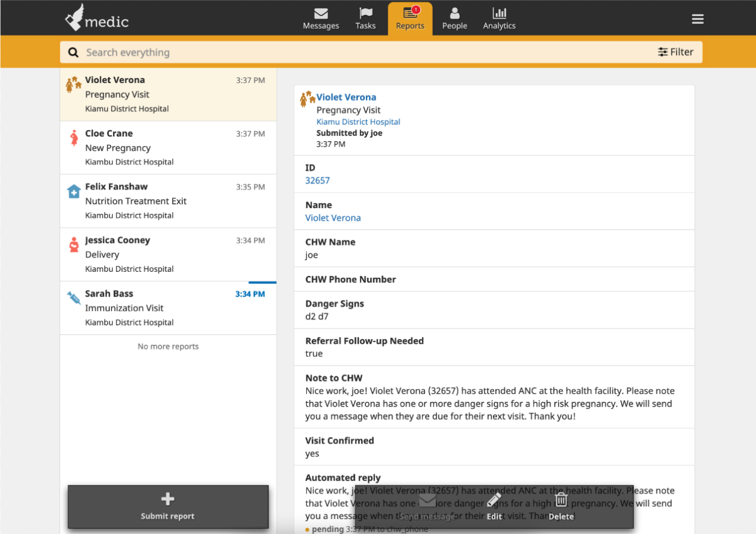
Task: Open Violet Verona link in report header
Action: pyautogui.click(x=346, y=97)
